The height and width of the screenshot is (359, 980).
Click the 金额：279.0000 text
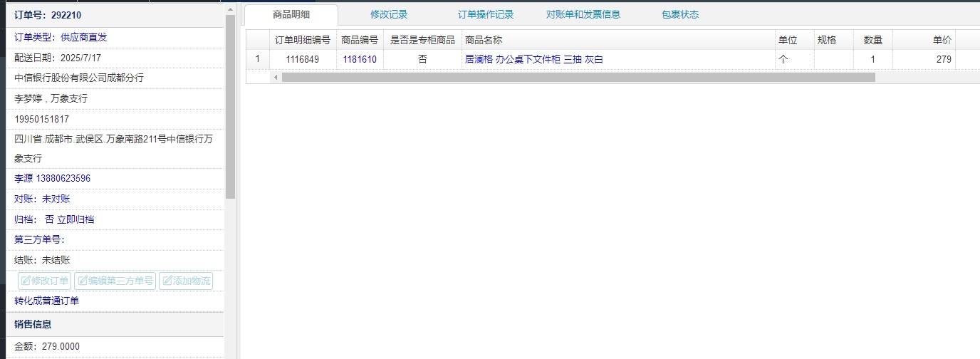pos(47,347)
